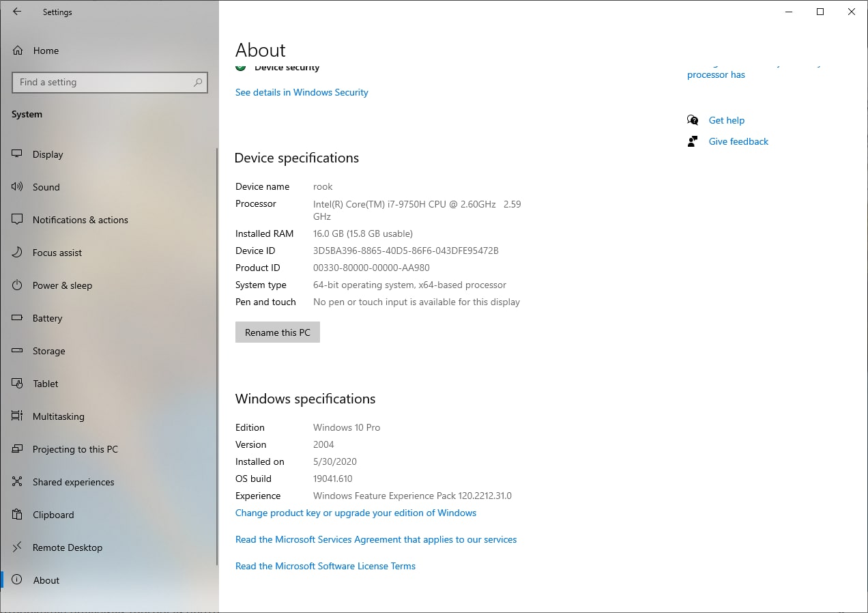Click the Give feedback person icon
This screenshot has width=868, height=613.
pos(693,141)
